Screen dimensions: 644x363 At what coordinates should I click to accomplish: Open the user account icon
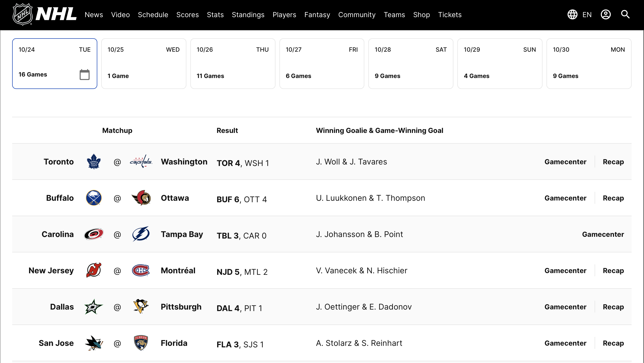click(606, 14)
